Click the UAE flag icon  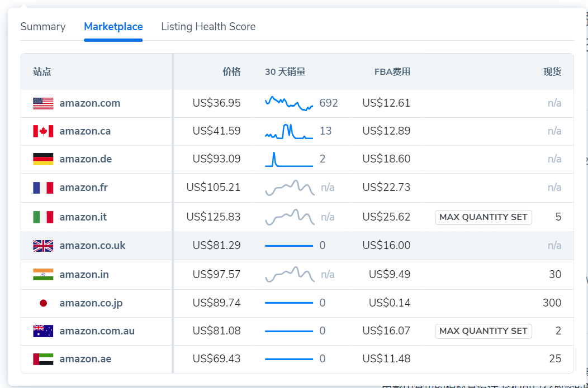43,359
